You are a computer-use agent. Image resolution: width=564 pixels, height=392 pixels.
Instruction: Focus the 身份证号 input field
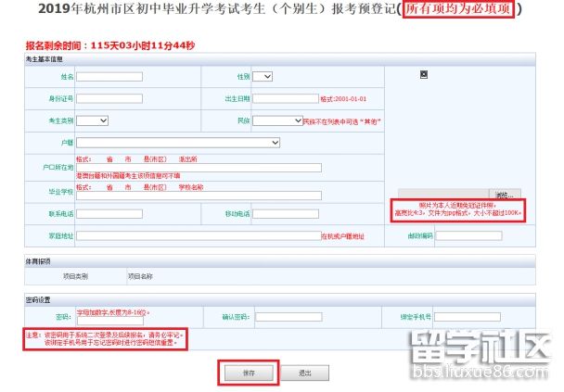pyautogui.click(x=109, y=98)
